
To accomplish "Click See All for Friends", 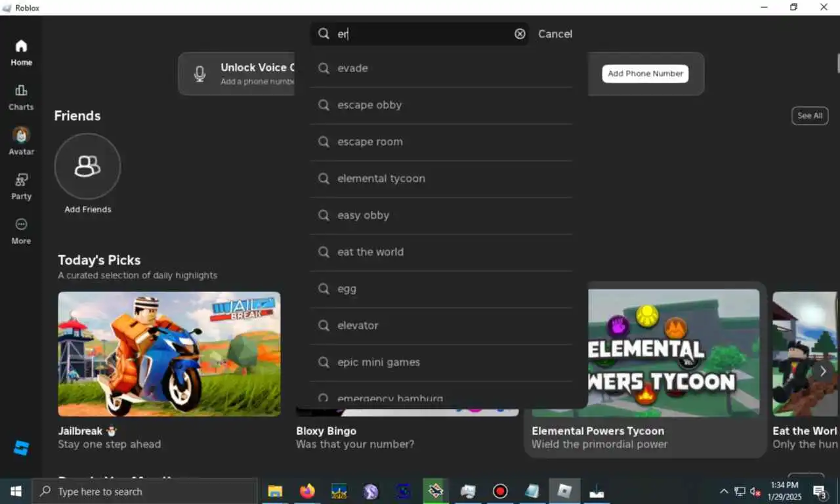I will 810,115.
